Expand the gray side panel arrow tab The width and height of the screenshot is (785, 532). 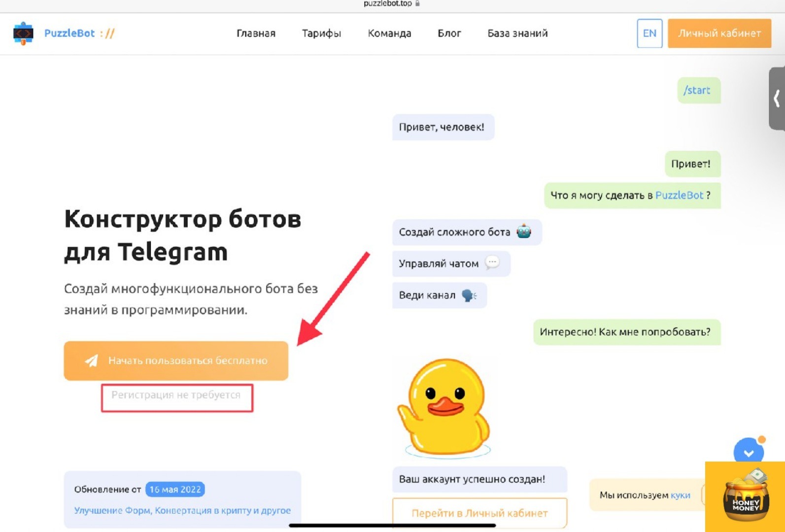point(777,99)
